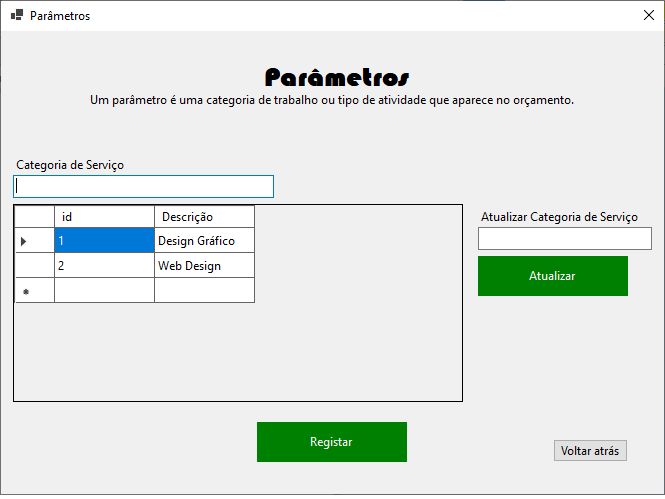Close the Parâmetros window
Screen dimensions: 665x499
(x=647, y=15)
